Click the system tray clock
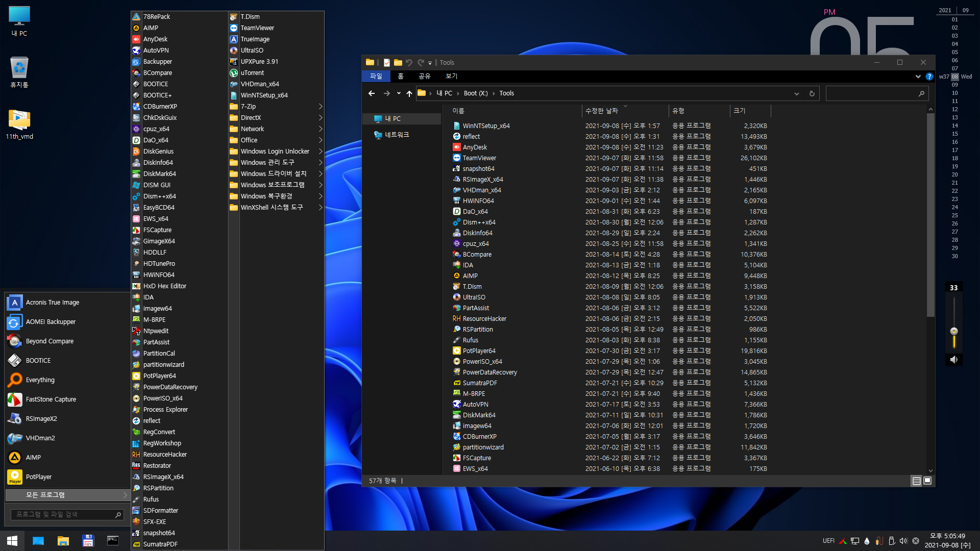Screen dimensions: 980x551 [x=947, y=541]
